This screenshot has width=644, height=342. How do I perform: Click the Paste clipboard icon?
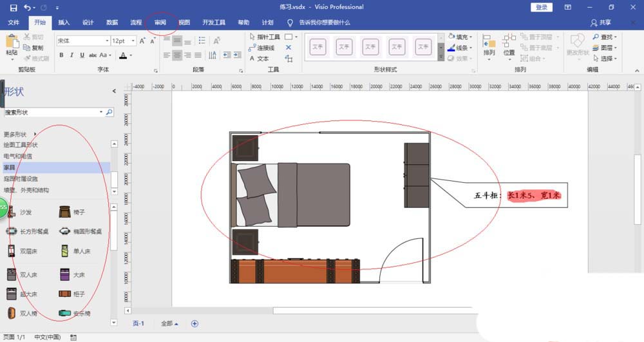pos(12,42)
